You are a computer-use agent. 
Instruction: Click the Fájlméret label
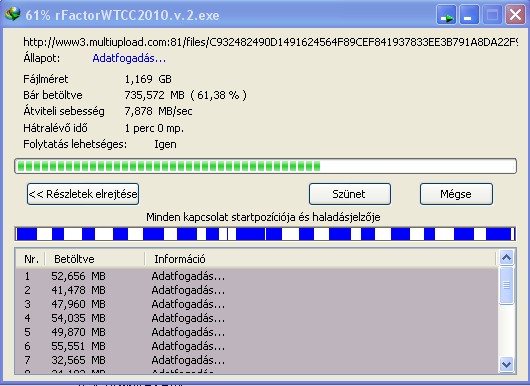point(46,79)
